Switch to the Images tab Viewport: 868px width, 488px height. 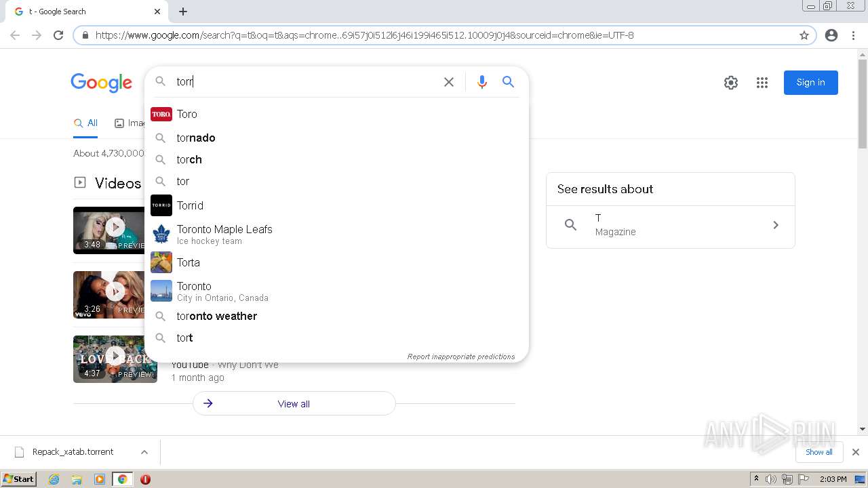coord(130,123)
